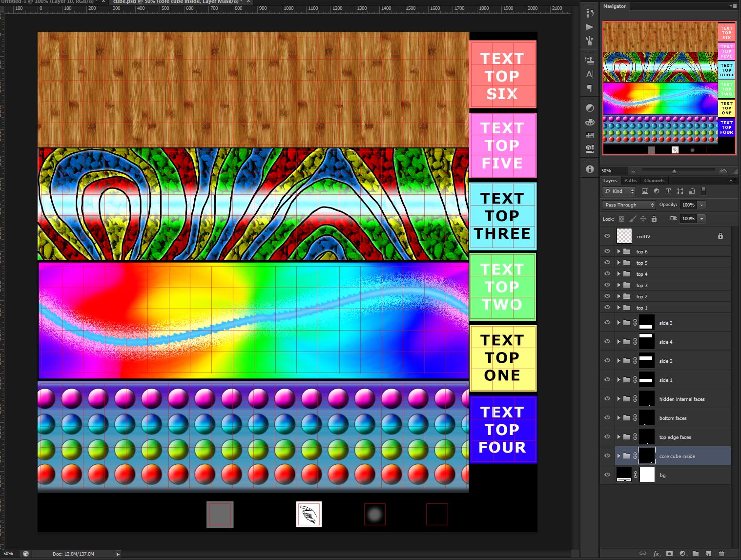Toggle lock all padlock icon
This screenshot has width=741, height=560.
(x=654, y=219)
